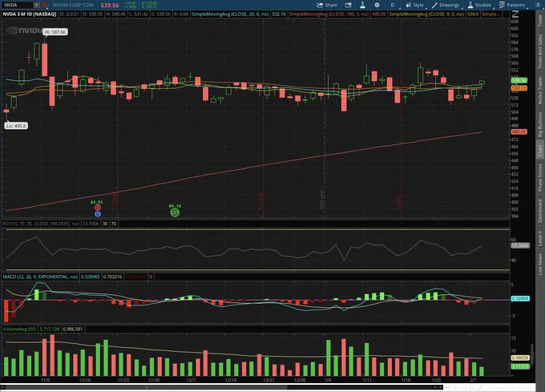Click the drawing tool line icon at the bottom
Image resolution: width=545 pixels, height=392 pixels.
[x=480, y=387]
